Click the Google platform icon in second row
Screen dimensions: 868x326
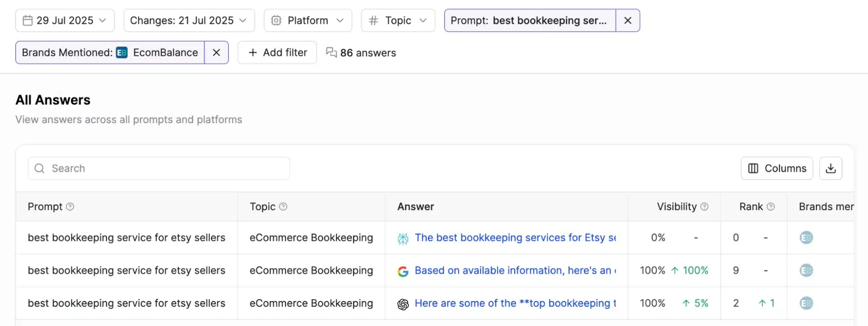coord(403,271)
